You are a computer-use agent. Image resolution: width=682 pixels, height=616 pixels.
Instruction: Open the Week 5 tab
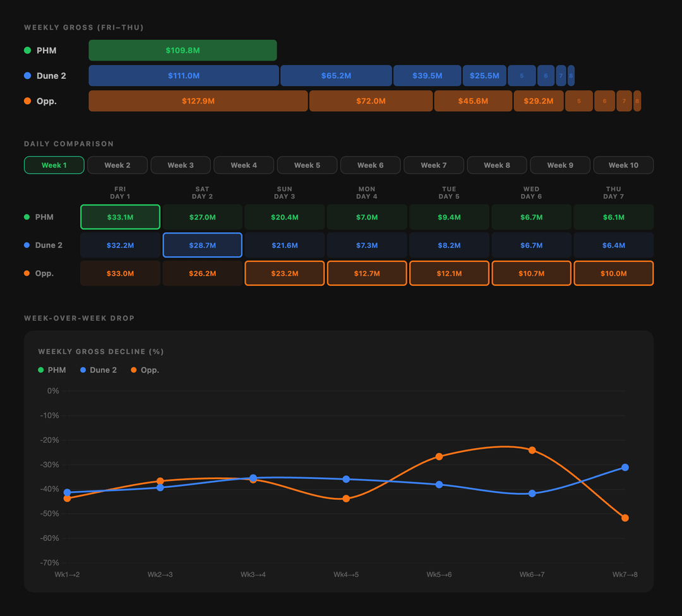click(307, 165)
